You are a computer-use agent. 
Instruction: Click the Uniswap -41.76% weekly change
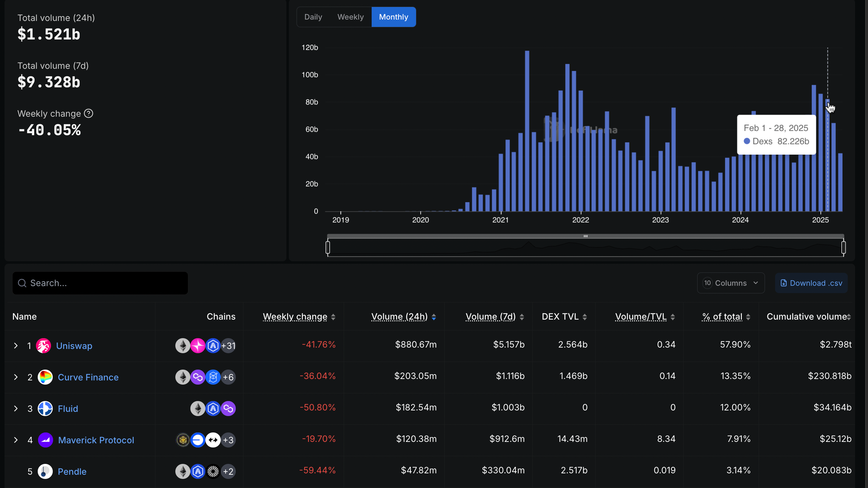click(319, 344)
